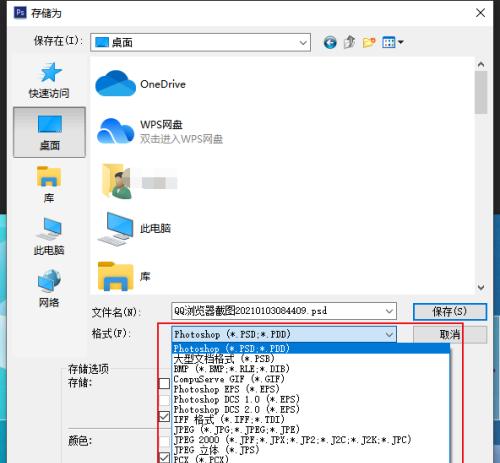Click the back navigation arrow icon
The width and height of the screenshot is (500, 463).
pyautogui.click(x=330, y=42)
